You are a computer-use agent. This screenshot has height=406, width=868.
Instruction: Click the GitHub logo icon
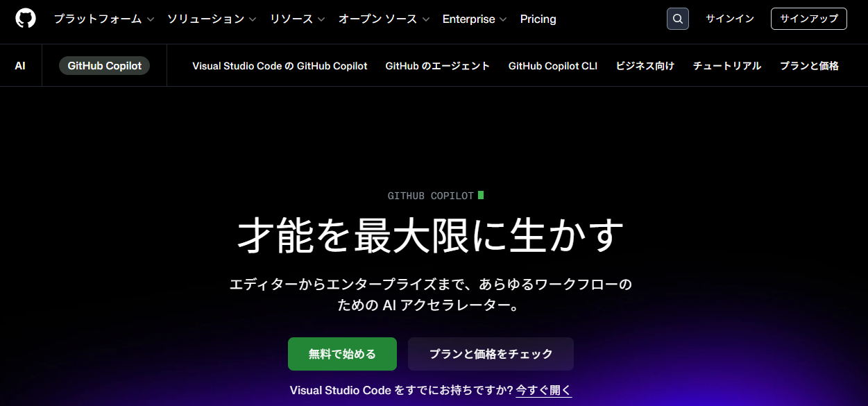coord(26,19)
